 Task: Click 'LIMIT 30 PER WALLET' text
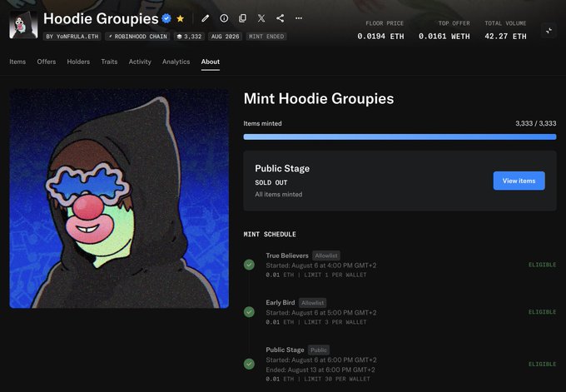(x=337, y=379)
